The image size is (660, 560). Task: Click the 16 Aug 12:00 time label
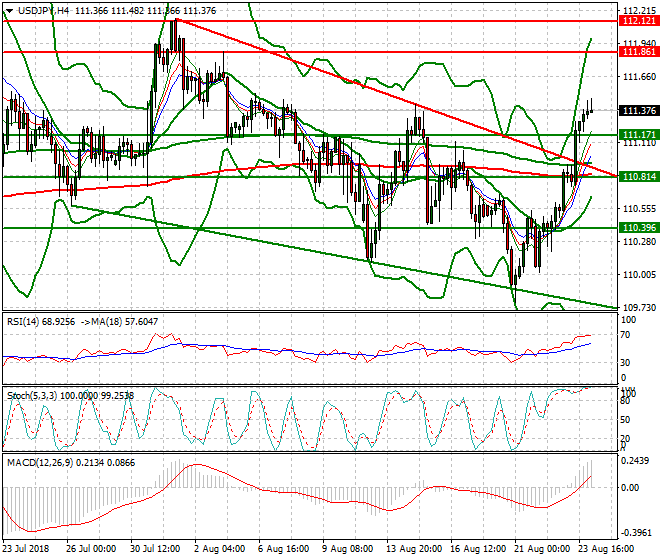tap(478, 549)
